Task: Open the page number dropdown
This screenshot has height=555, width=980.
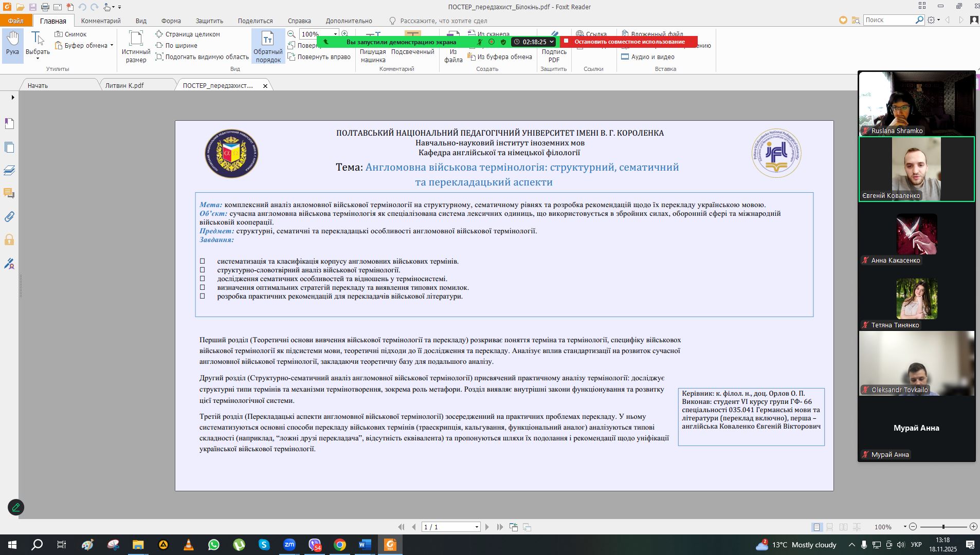Action: (x=477, y=527)
